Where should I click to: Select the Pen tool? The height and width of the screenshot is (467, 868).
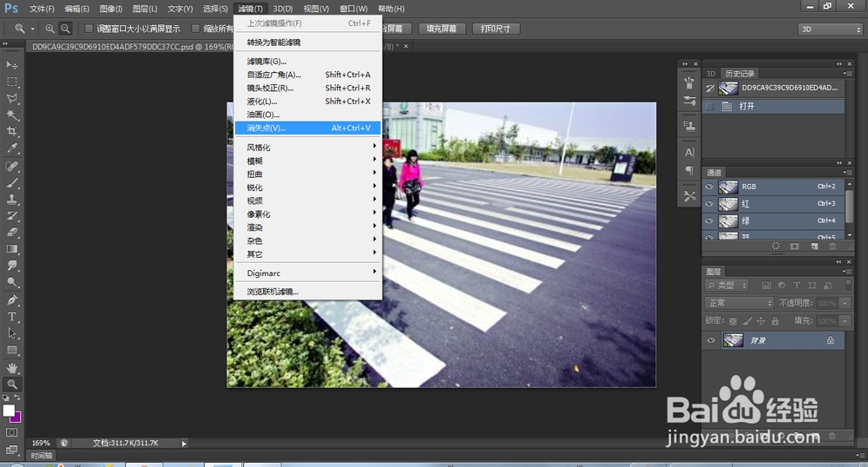click(x=11, y=300)
